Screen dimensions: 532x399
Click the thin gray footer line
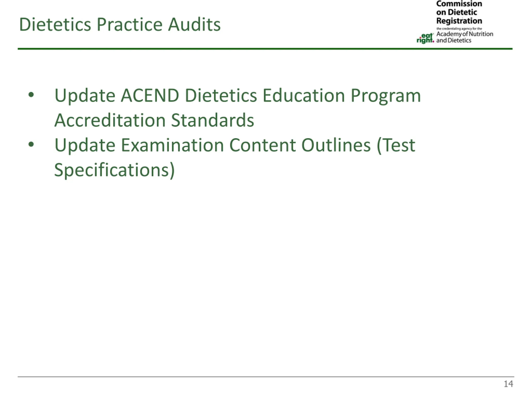pos(266,377)
